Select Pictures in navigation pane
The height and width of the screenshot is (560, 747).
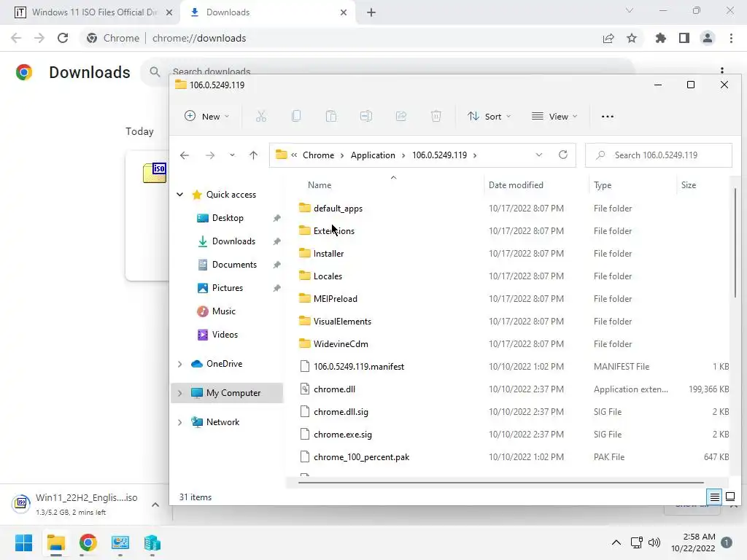click(228, 287)
